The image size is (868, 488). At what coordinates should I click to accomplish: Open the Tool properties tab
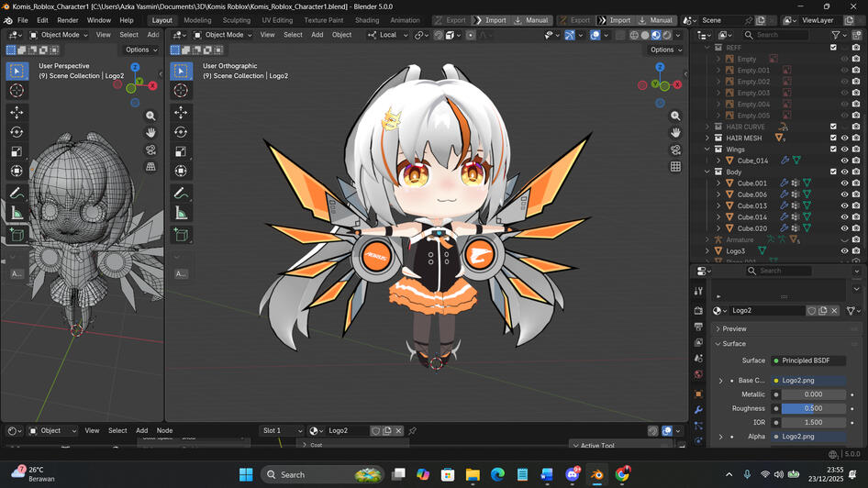[x=698, y=291]
